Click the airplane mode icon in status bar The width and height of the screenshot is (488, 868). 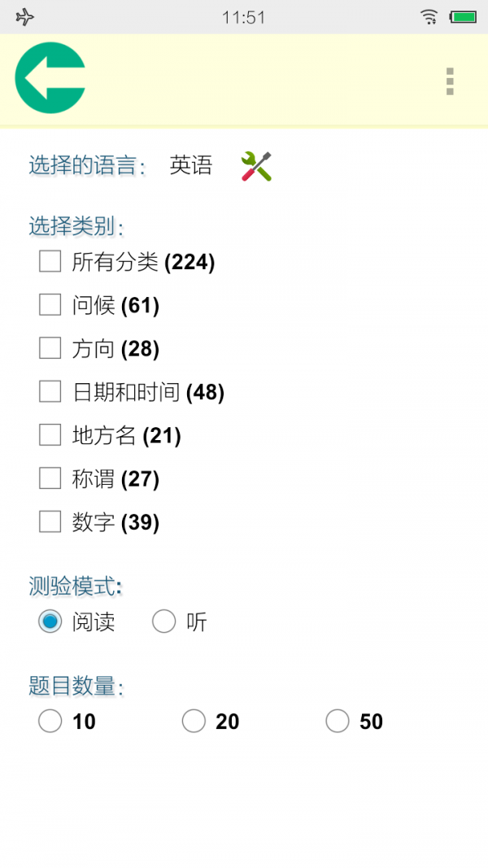tap(24, 15)
